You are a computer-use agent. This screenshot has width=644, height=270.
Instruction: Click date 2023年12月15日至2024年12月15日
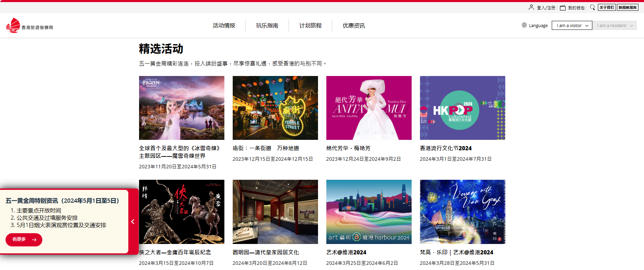(273, 159)
